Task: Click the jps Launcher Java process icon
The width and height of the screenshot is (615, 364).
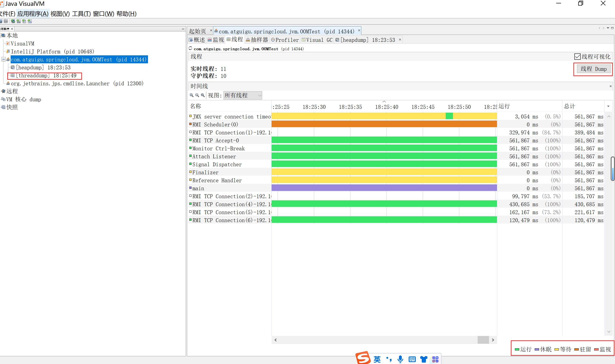Action: click(8, 83)
